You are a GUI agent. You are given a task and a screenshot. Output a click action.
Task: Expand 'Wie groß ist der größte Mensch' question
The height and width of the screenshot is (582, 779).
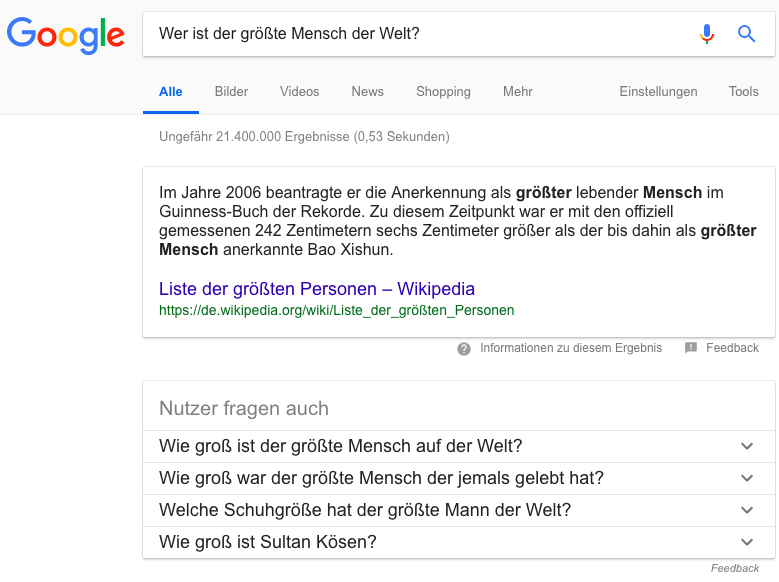tap(746, 446)
